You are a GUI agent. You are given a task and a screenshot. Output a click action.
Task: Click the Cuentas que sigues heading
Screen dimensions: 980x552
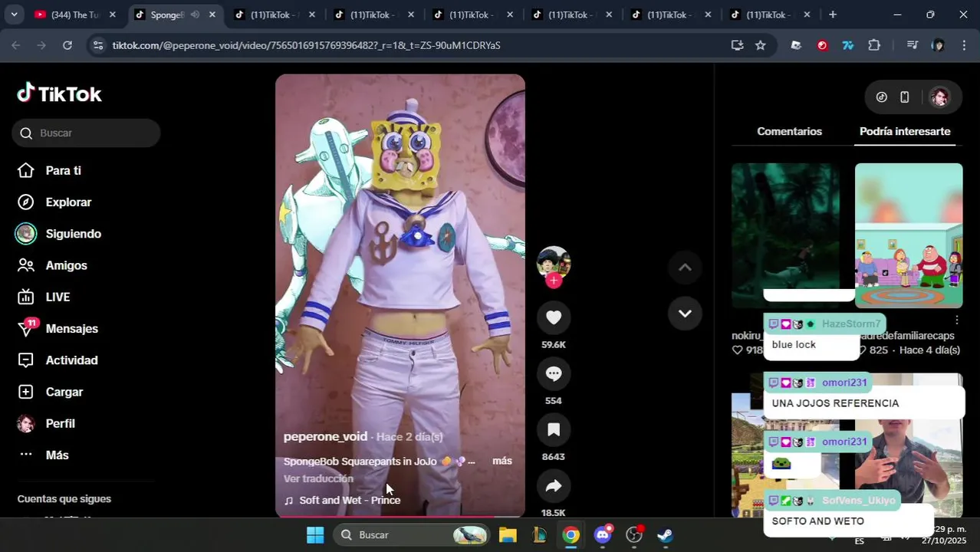64,499
